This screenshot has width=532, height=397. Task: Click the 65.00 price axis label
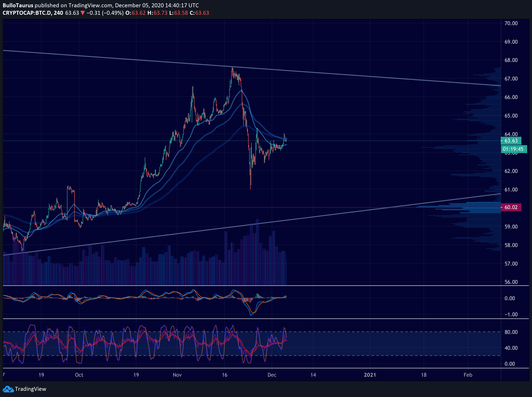[511, 116]
